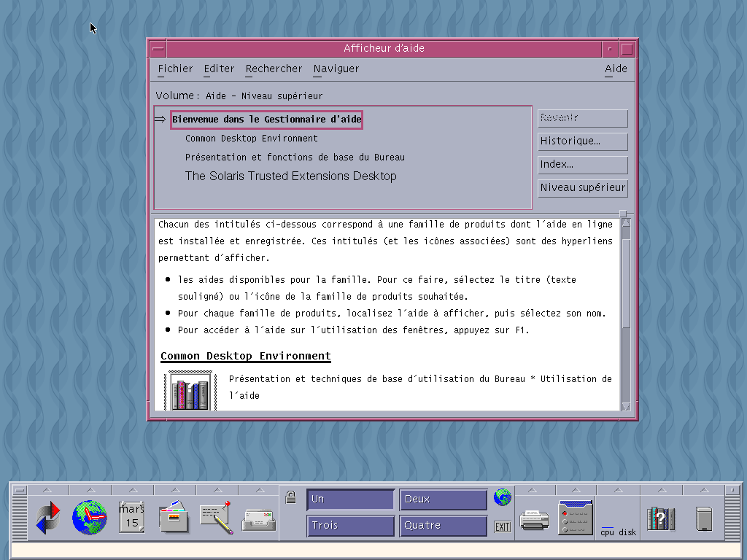Open the Afficheur d'aide window menu button
Viewport: 747px width, 560px height.
[x=158, y=49]
